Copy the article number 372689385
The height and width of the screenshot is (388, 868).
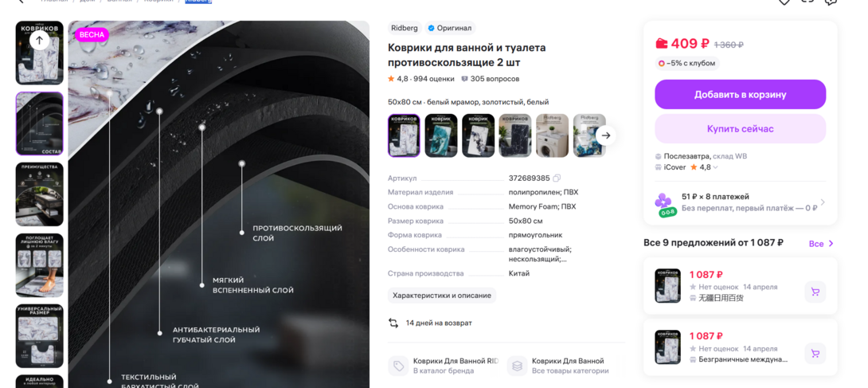pyautogui.click(x=557, y=178)
